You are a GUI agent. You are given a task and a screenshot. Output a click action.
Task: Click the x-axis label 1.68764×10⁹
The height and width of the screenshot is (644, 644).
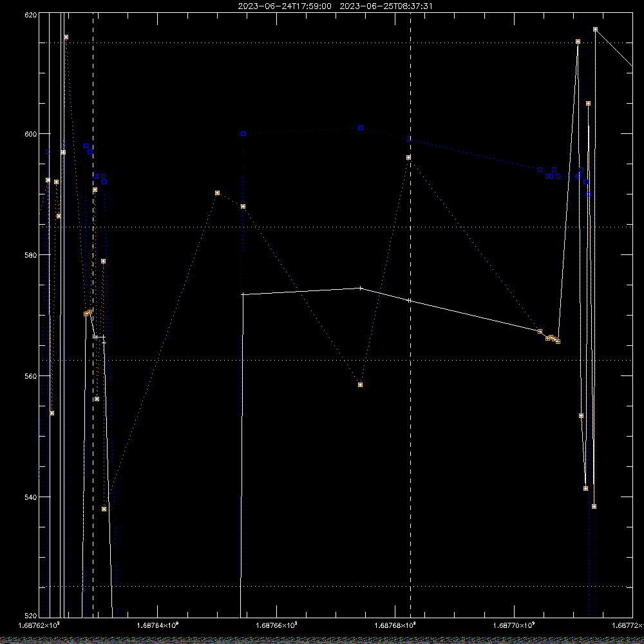point(158,625)
